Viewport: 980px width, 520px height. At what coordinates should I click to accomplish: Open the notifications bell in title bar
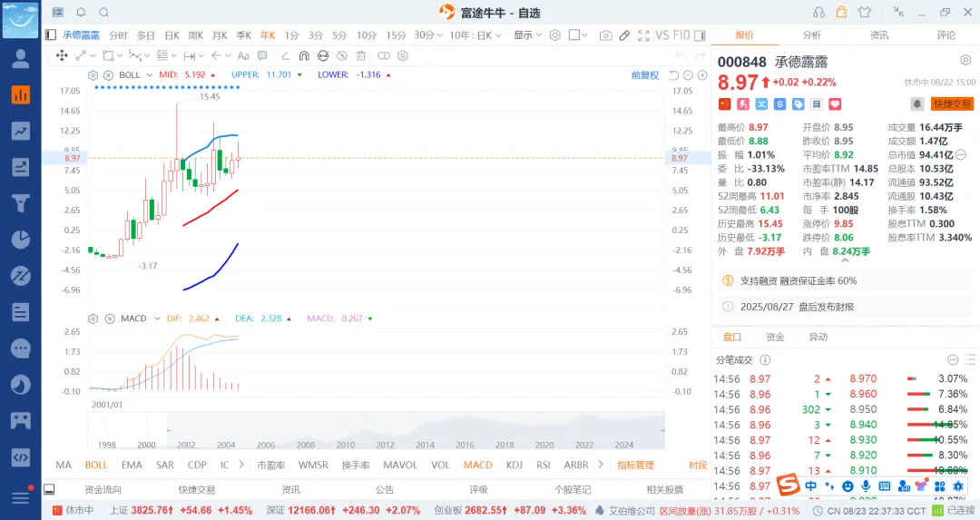[x=82, y=13]
